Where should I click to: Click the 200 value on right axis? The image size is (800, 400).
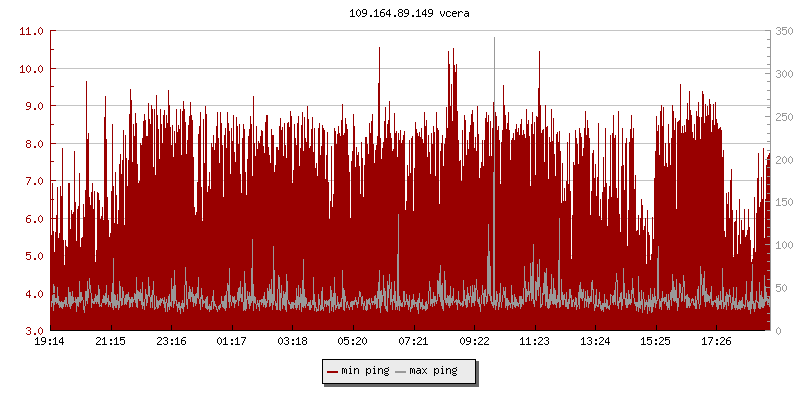783,160
